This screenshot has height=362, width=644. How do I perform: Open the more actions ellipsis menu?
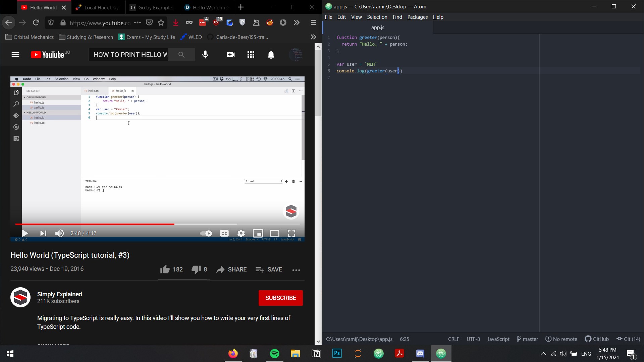pos(296,270)
